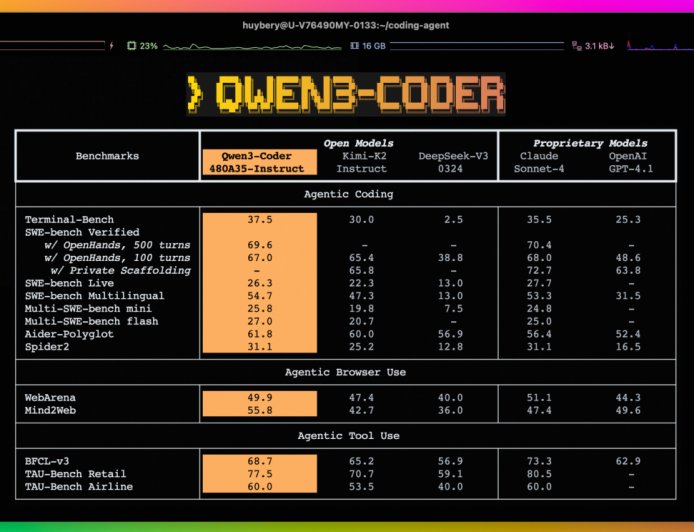This screenshot has width=694, height=532.
Task: Click the Aider-Polyglot row label
Action: pyautogui.click(x=69, y=334)
